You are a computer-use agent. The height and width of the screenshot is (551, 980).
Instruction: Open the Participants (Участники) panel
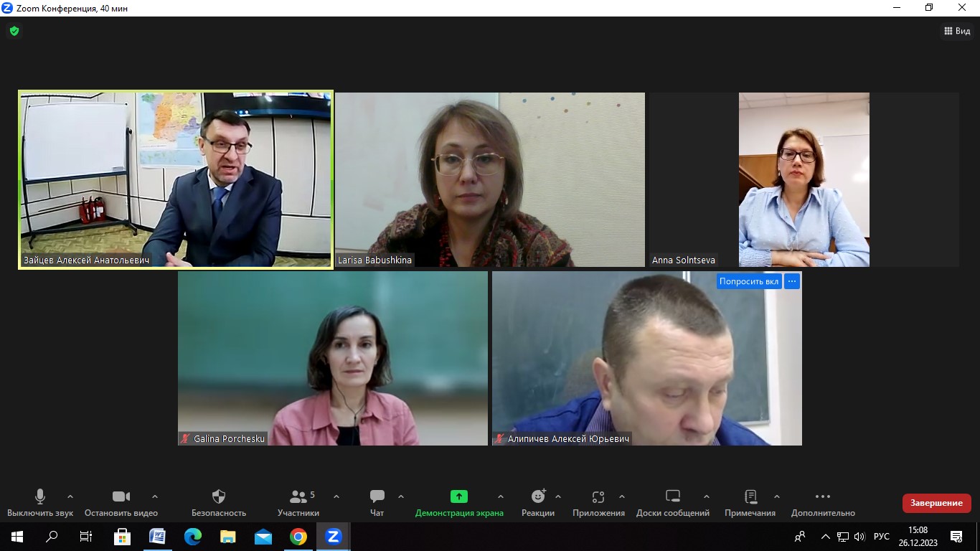(298, 502)
